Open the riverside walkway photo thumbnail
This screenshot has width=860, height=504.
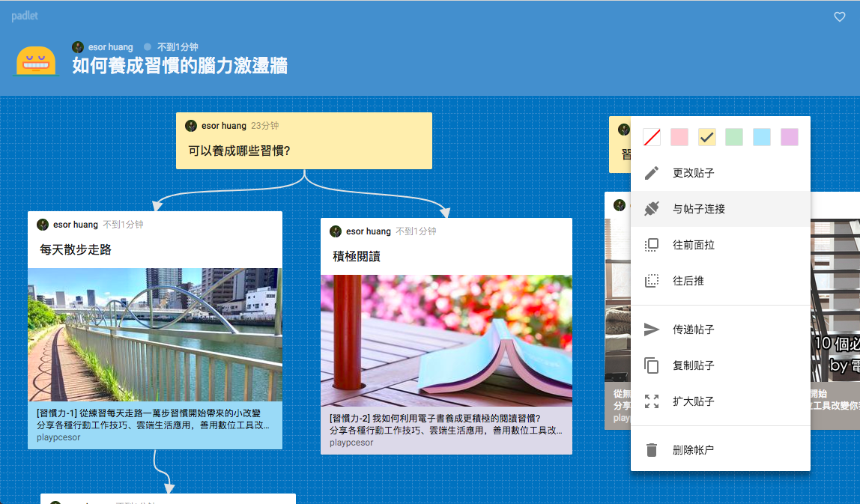[x=155, y=335]
